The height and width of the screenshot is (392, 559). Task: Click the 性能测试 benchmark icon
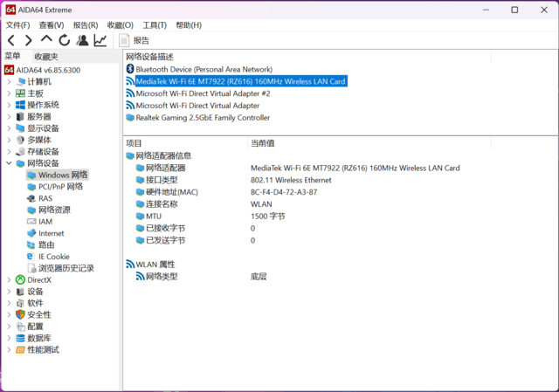coord(20,349)
